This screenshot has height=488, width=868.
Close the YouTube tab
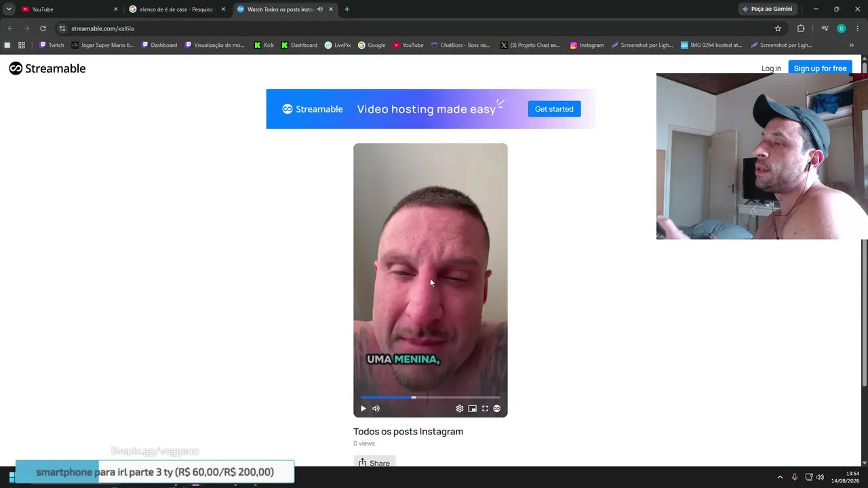tap(115, 9)
